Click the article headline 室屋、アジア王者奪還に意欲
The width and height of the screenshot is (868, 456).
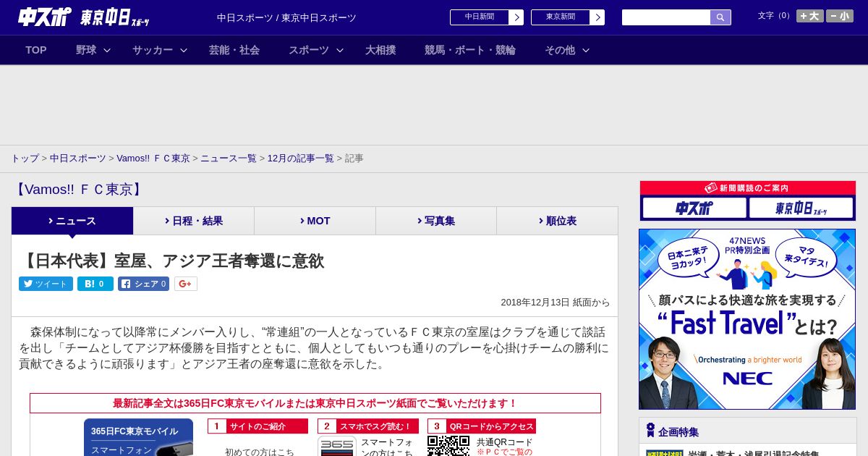click(172, 261)
